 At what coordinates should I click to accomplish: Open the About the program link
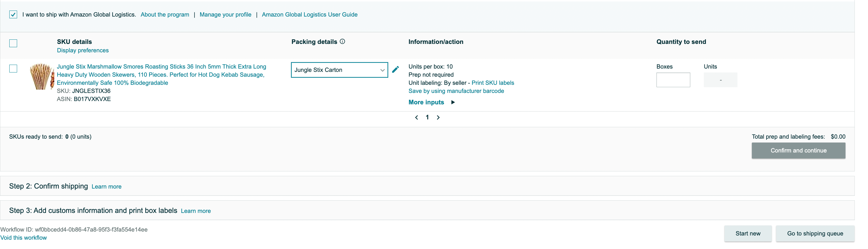click(165, 14)
